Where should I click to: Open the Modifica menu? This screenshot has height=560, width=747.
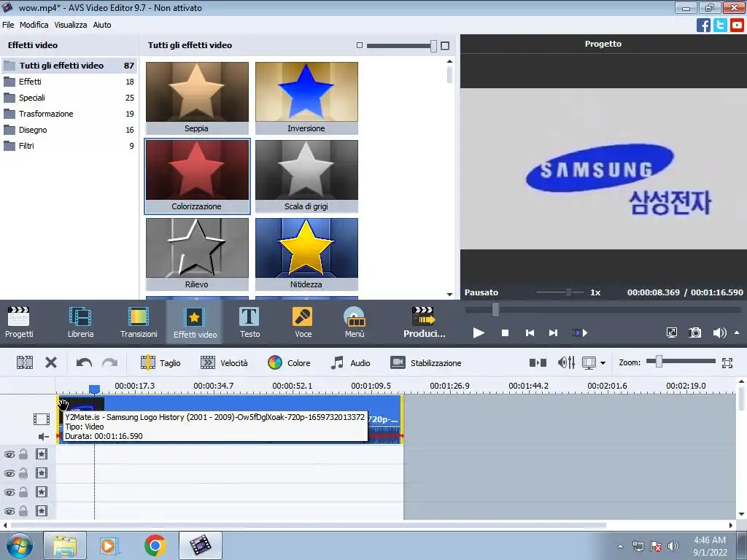click(34, 25)
